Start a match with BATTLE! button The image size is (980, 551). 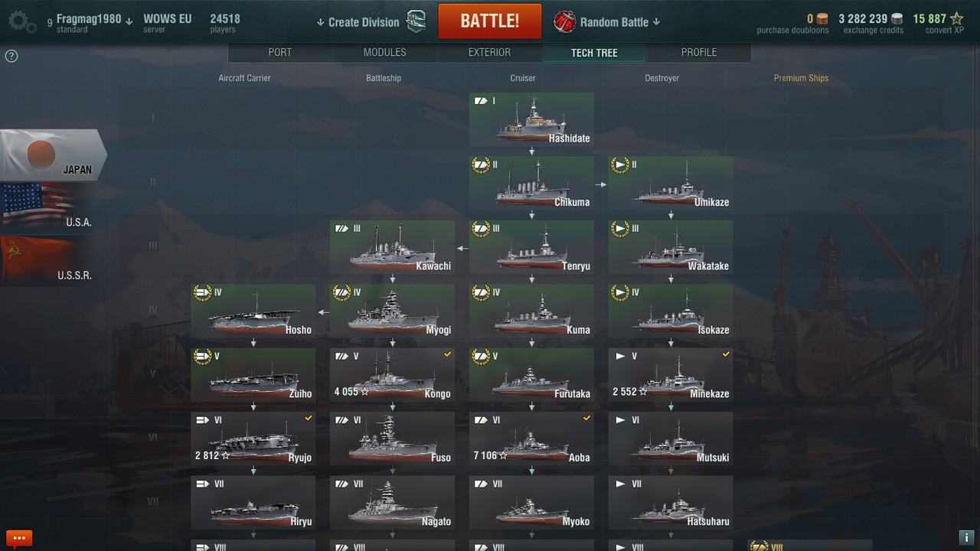click(490, 21)
